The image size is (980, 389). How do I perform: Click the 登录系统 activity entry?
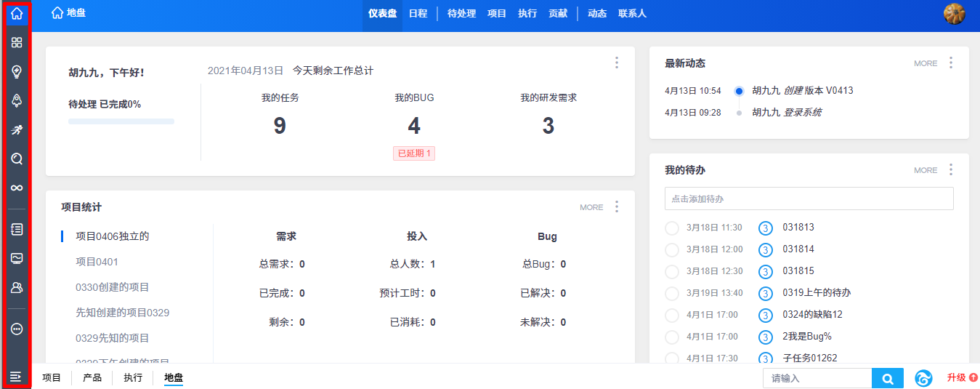click(x=802, y=113)
